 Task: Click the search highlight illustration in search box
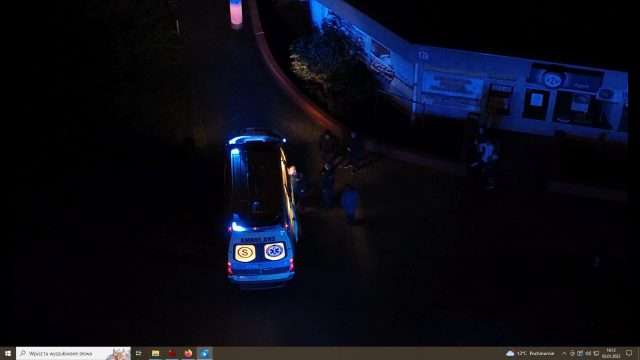118,354
